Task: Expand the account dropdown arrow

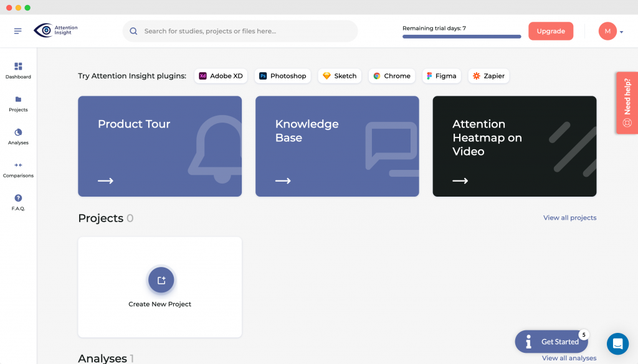Action: [x=621, y=32]
